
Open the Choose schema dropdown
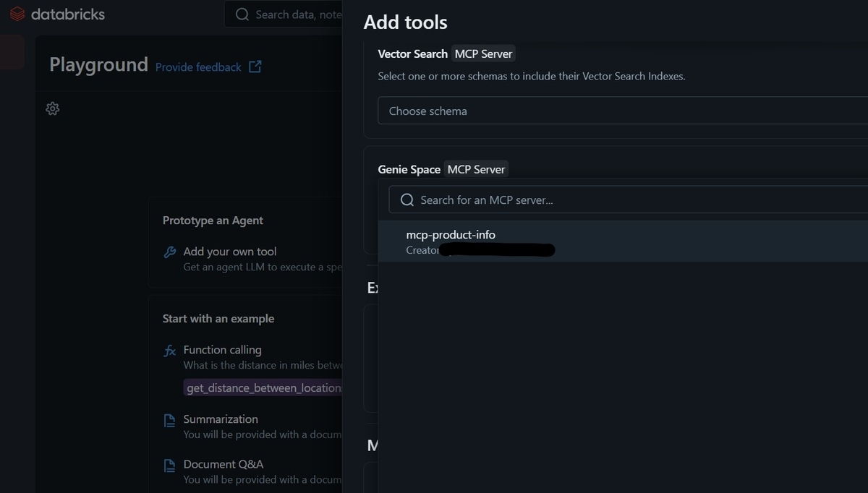(x=623, y=111)
